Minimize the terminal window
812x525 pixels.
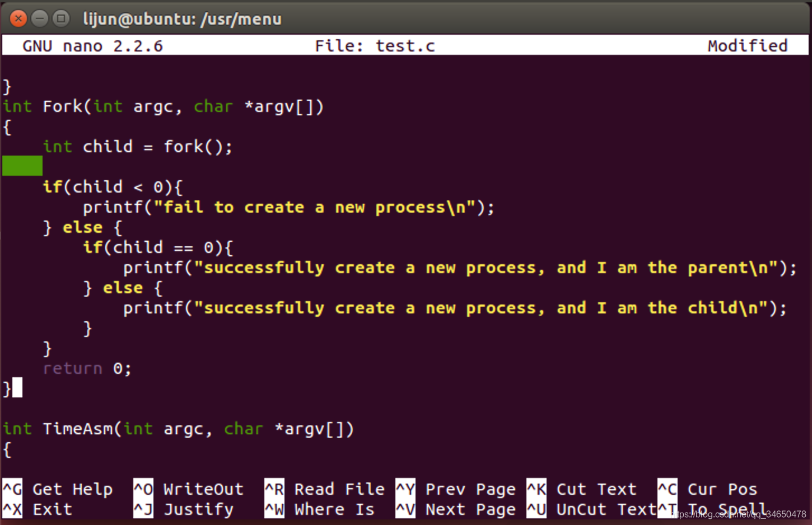pos(40,18)
